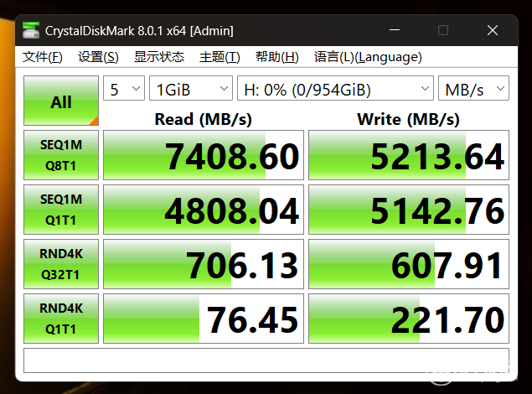Open the 帮助(H) menu
The height and width of the screenshot is (394, 532).
[276, 57]
